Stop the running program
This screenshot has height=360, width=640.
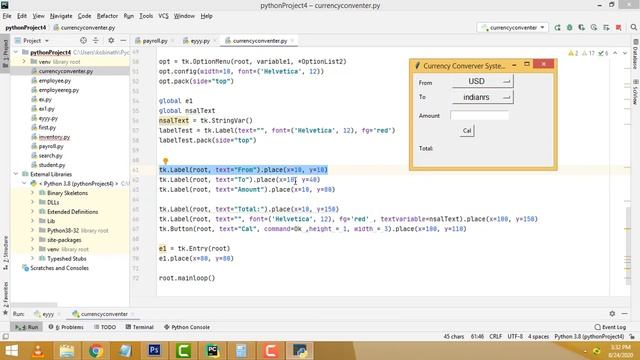click(x=619, y=27)
